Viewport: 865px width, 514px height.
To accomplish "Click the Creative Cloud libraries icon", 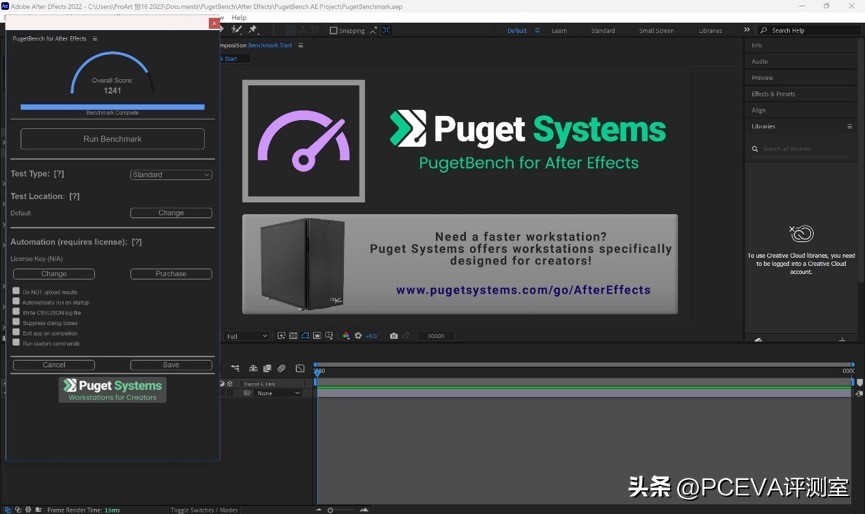I will pos(801,234).
